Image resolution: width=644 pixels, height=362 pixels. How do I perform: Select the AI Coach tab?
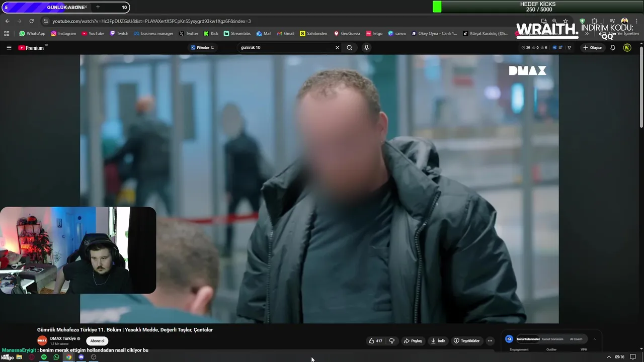(576, 339)
